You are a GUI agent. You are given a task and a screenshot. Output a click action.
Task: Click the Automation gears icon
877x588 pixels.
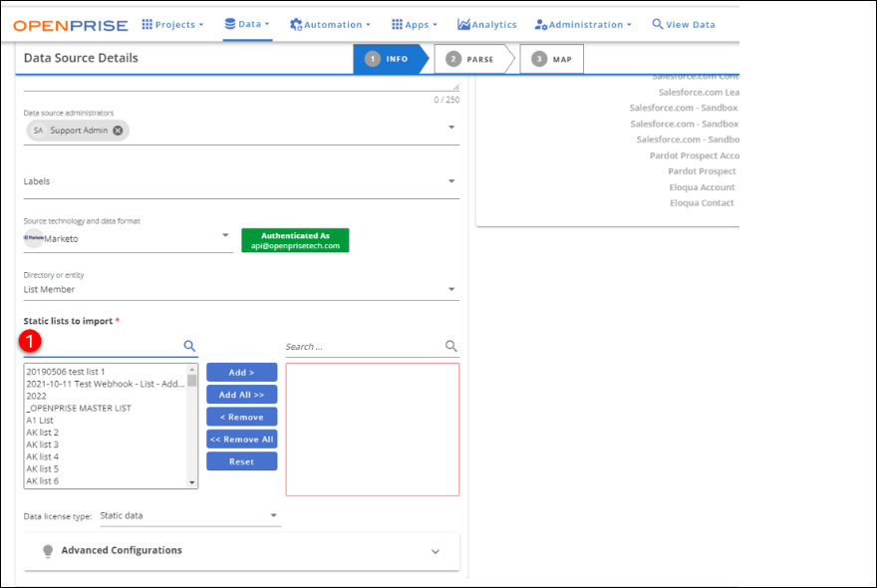[296, 25]
